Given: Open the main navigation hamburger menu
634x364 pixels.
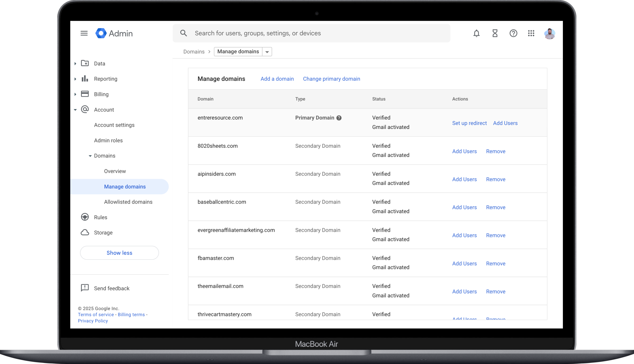Looking at the screenshot, I should [84, 33].
